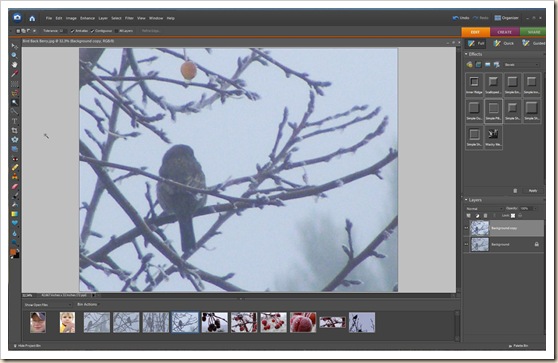Image resolution: width=558 pixels, height=363 pixels.
Task: Delete effect with Effects trash icon
Action: tap(515, 191)
